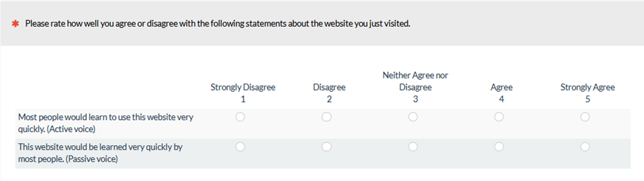Select Strongly Agree for the passive voice statement
644x181 pixels.
[585, 147]
